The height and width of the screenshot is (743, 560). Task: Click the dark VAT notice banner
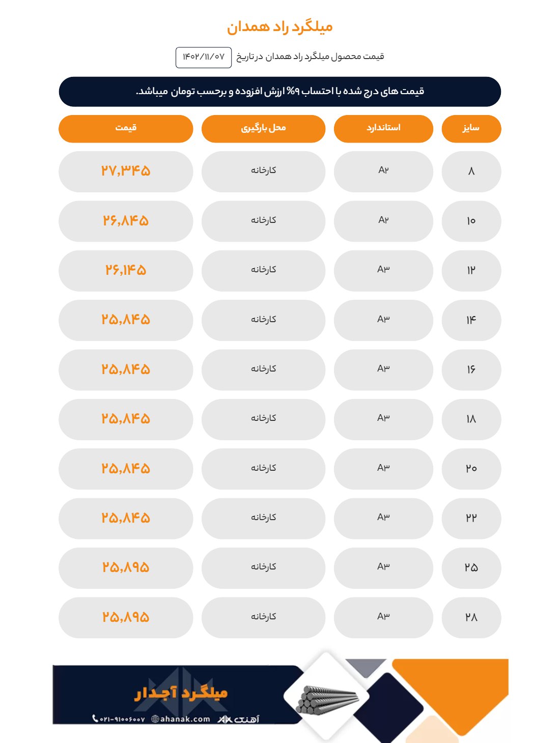click(279, 92)
